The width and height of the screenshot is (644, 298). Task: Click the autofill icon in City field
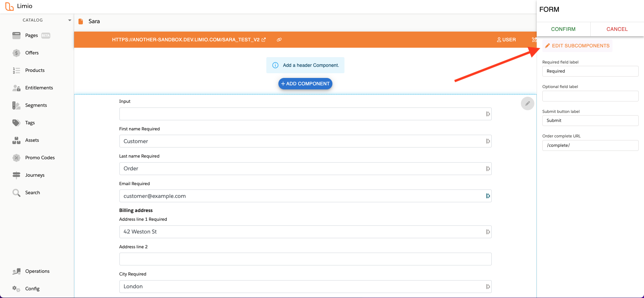(488, 287)
